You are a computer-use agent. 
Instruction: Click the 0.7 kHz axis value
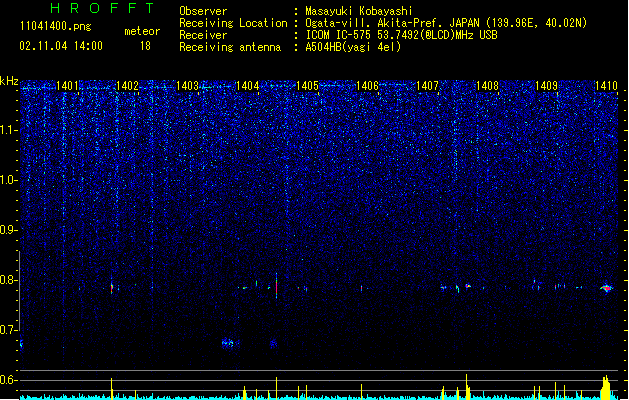click(x=9, y=330)
